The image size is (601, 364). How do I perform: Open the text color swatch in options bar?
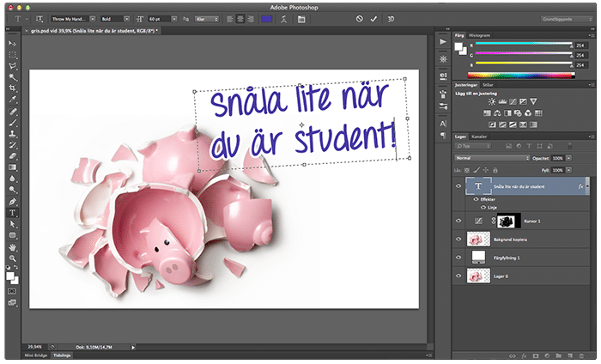click(x=266, y=19)
